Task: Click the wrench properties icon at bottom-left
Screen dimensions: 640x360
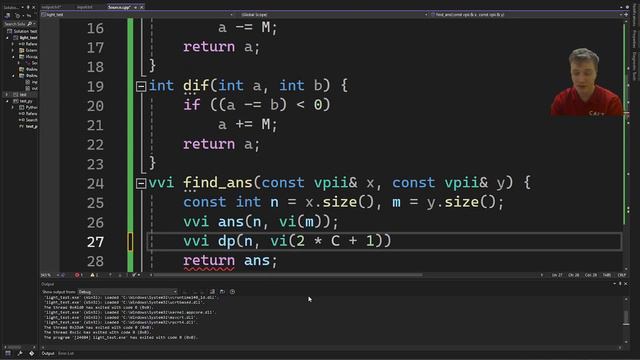Action: pos(20,353)
